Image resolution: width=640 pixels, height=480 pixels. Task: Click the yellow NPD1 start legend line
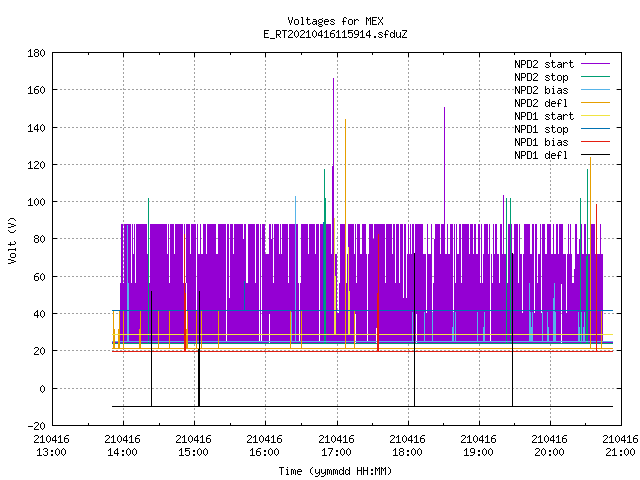[595, 116]
